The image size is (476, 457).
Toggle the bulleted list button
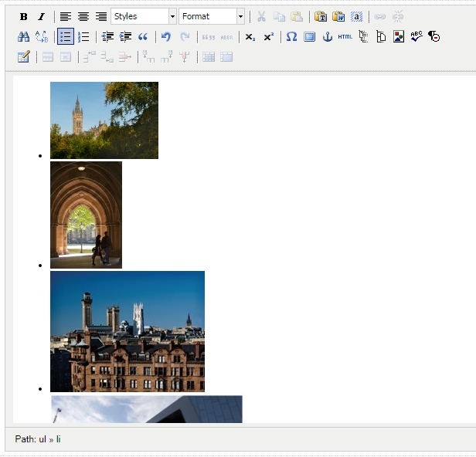click(x=65, y=36)
